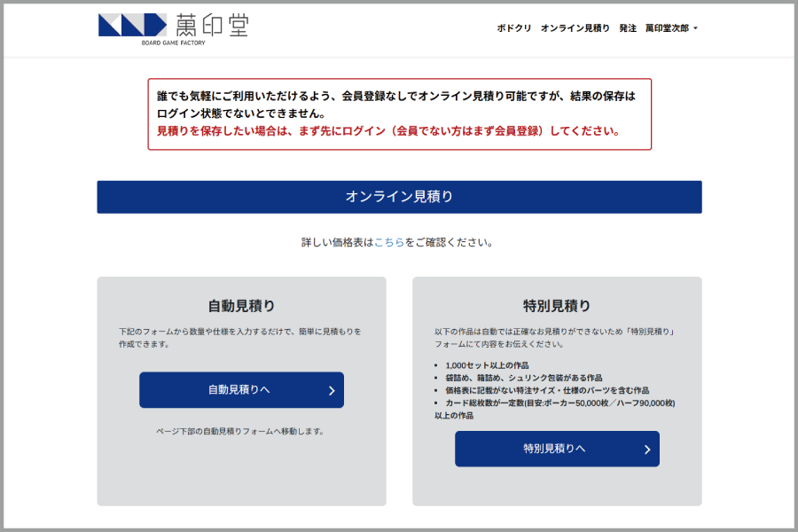Screen dimensions: 798x532
Task: Click the red login notice text
Action: tap(388, 131)
